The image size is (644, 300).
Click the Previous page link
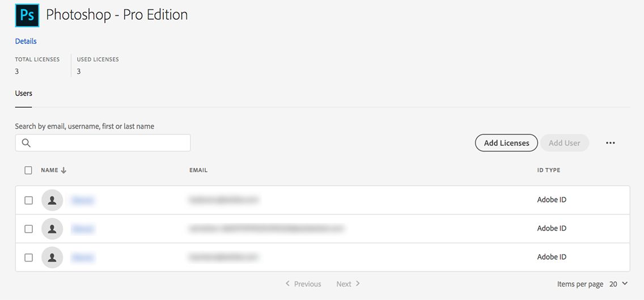(303, 284)
